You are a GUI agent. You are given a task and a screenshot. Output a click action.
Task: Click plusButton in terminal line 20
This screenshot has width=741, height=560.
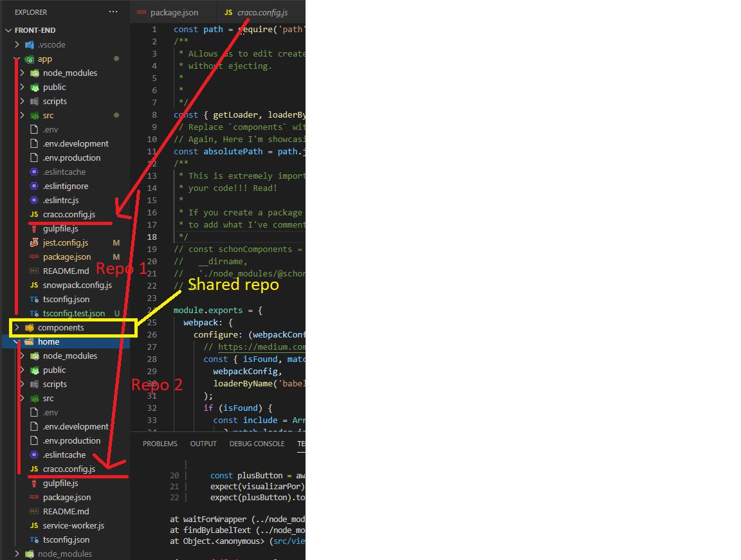point(260,476)
